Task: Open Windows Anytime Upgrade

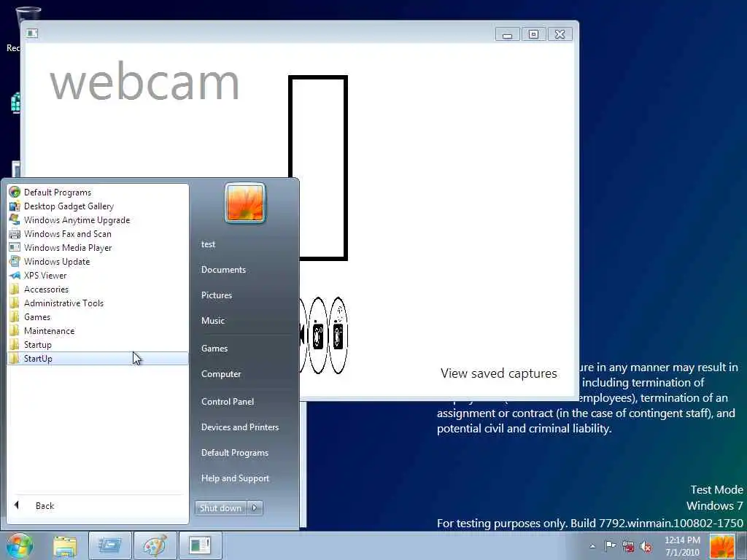Action: 98,220
